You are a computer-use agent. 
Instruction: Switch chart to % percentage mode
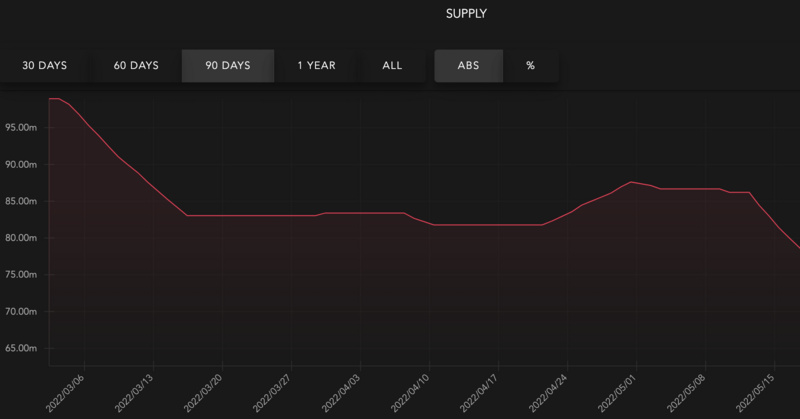531,65
